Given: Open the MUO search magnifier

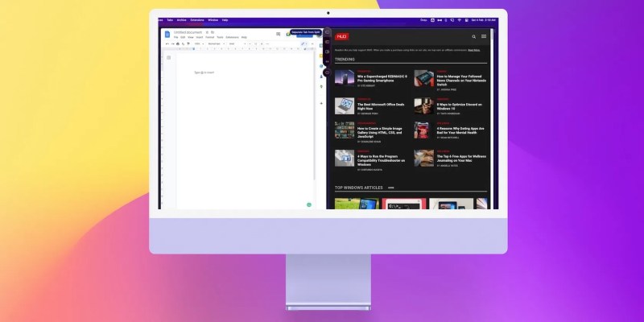Looking at the screenshot, I should click(x=473, y=36).
